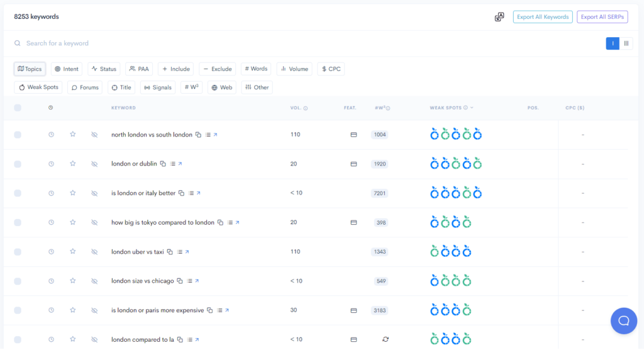Click the KEYWORD column header
Image resolution: width=644 pixels, height=355 pixels.
pos(123,108)
